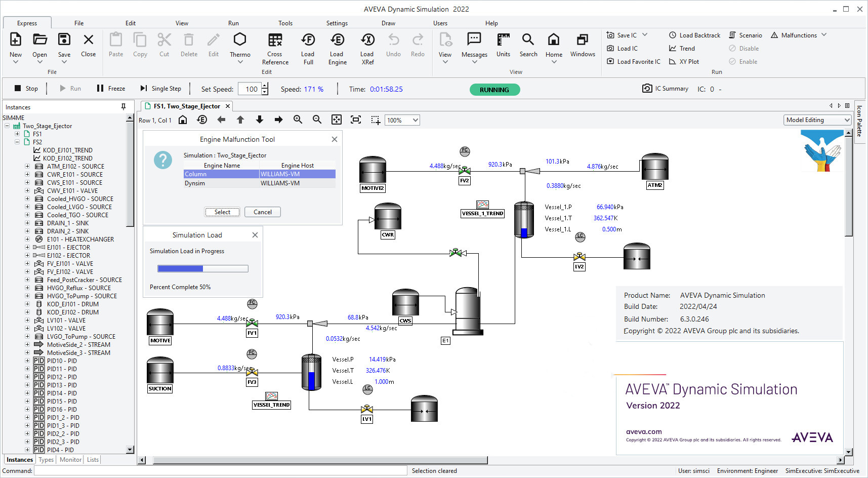Screen dimensions: 868x478
Task: Collapse the FS2 tree node
Action: click(17, 142)
